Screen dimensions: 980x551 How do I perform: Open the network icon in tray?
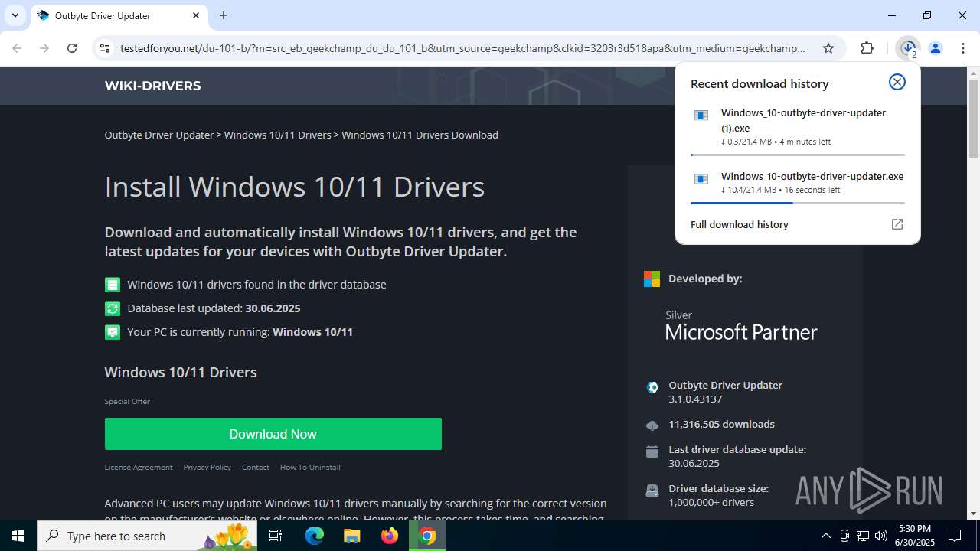pyautogui.click(x=863, y=536)
